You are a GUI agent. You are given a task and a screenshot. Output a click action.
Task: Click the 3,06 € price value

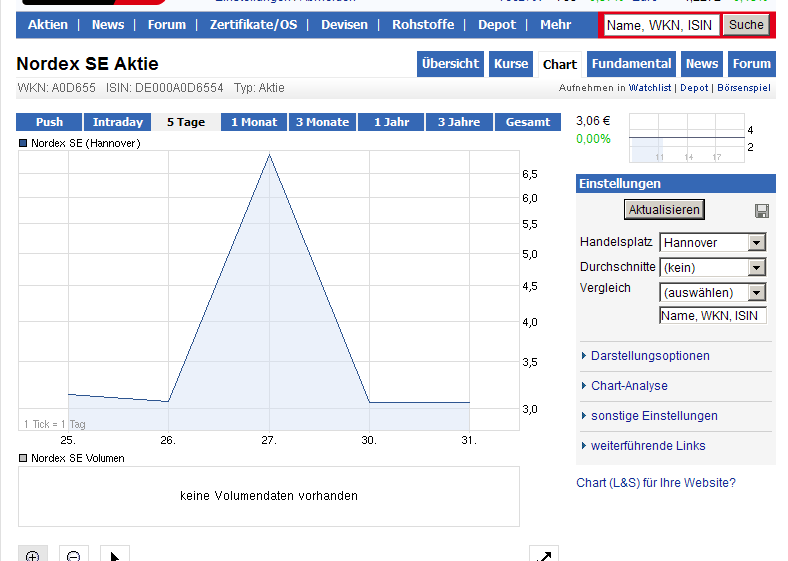click(593, 121)
